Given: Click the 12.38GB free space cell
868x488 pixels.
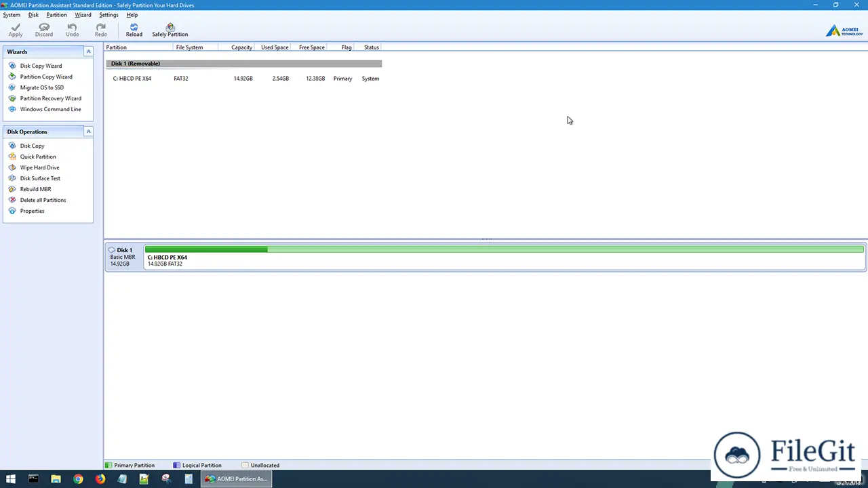Looking at the screenshot, I should click(315, 79).
